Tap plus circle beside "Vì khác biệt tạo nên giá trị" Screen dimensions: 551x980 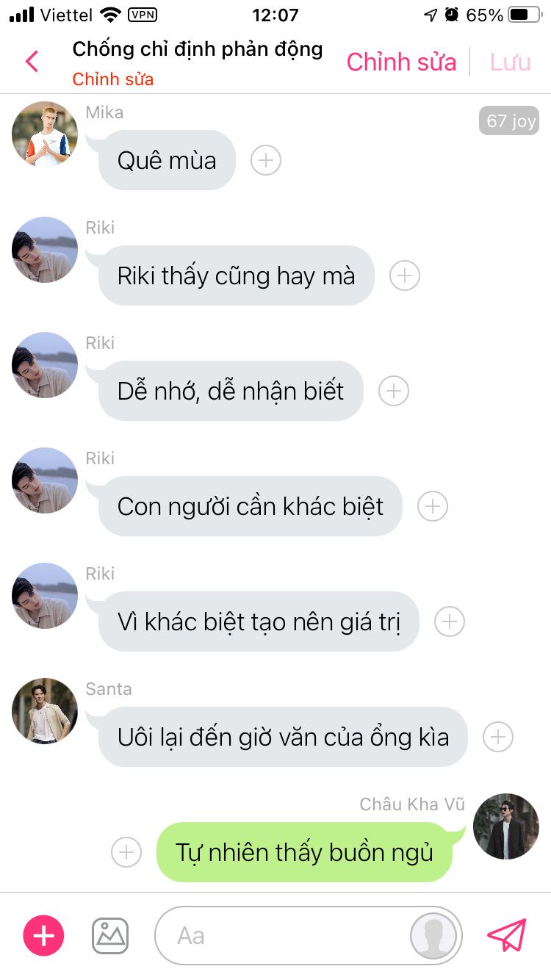[450, 621]
